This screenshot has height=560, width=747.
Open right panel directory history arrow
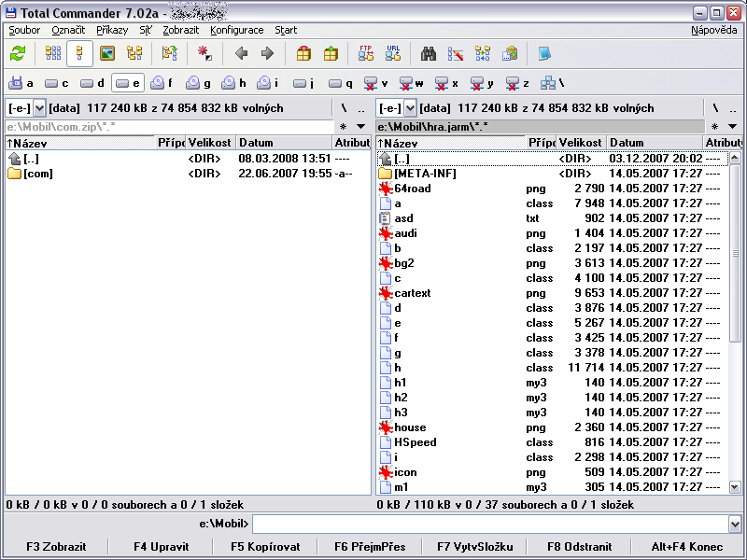732,127
